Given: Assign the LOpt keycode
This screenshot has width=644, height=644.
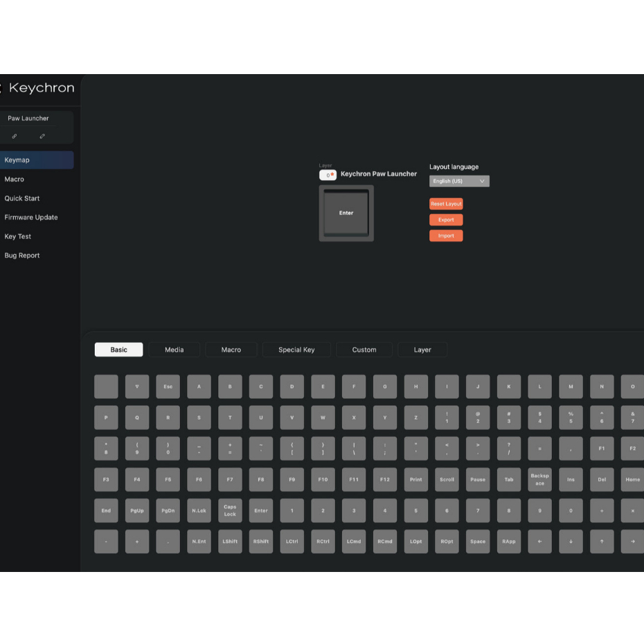Looking at the screenshot, I should point(415,542).
